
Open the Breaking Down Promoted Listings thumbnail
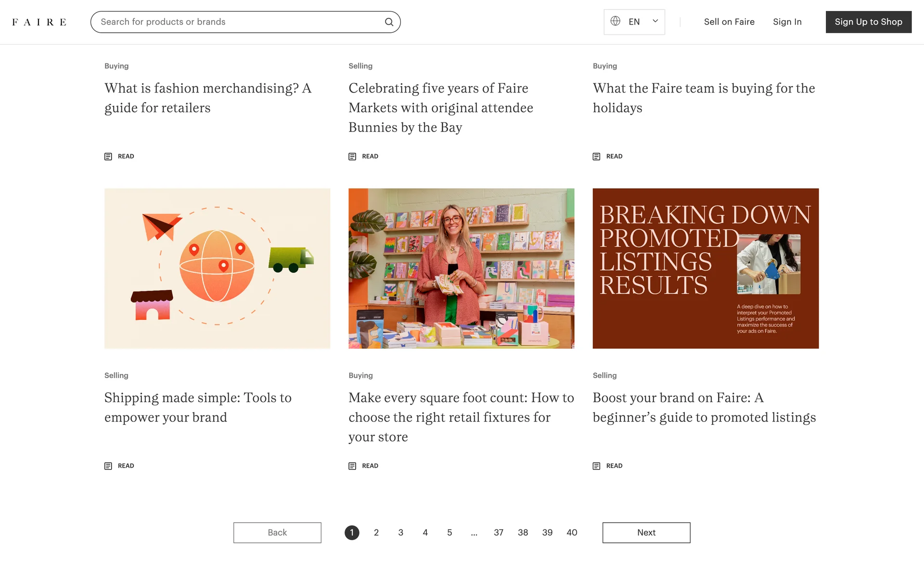point(705,268)
